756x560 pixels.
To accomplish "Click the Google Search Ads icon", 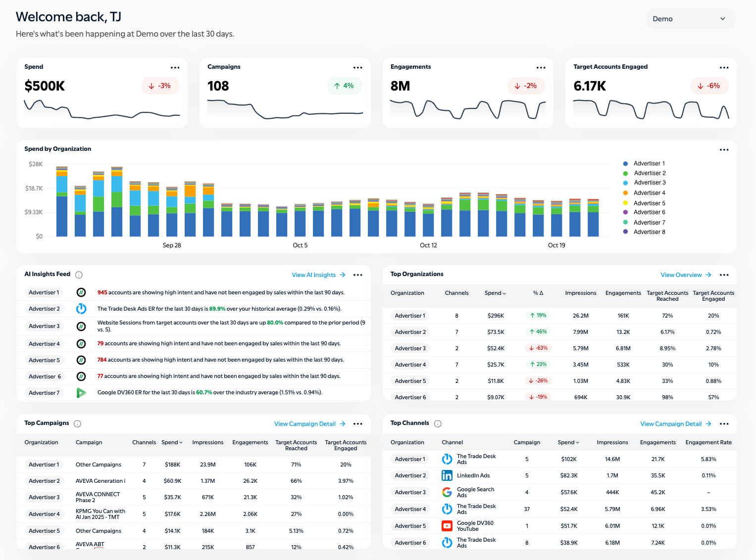I will tap(447, 492).
